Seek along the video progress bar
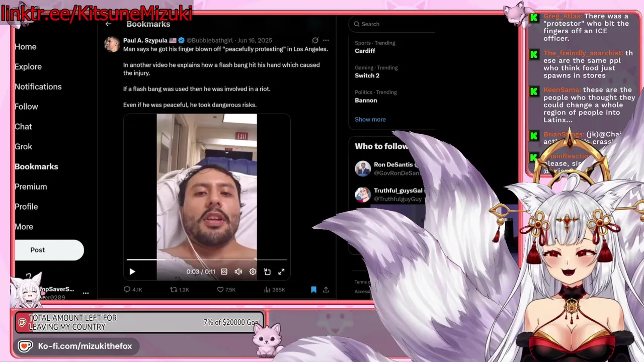Viewport: 644px width, 362px height. [x=207, y=260]
